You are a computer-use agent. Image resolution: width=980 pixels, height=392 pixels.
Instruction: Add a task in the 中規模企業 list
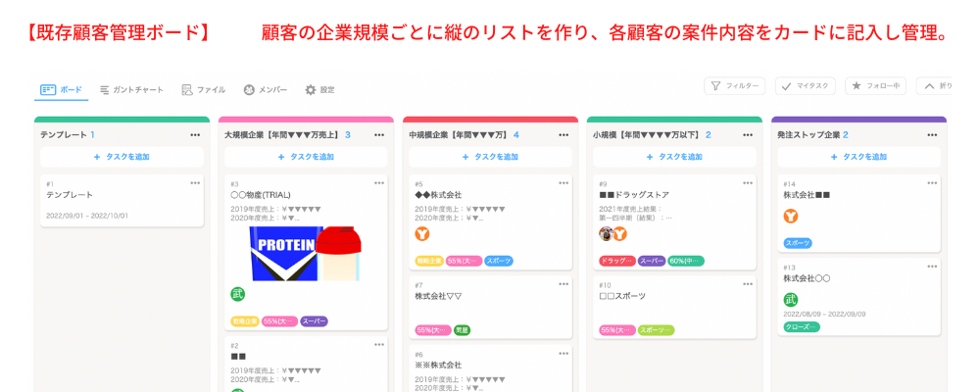click(x=491, y=157)
